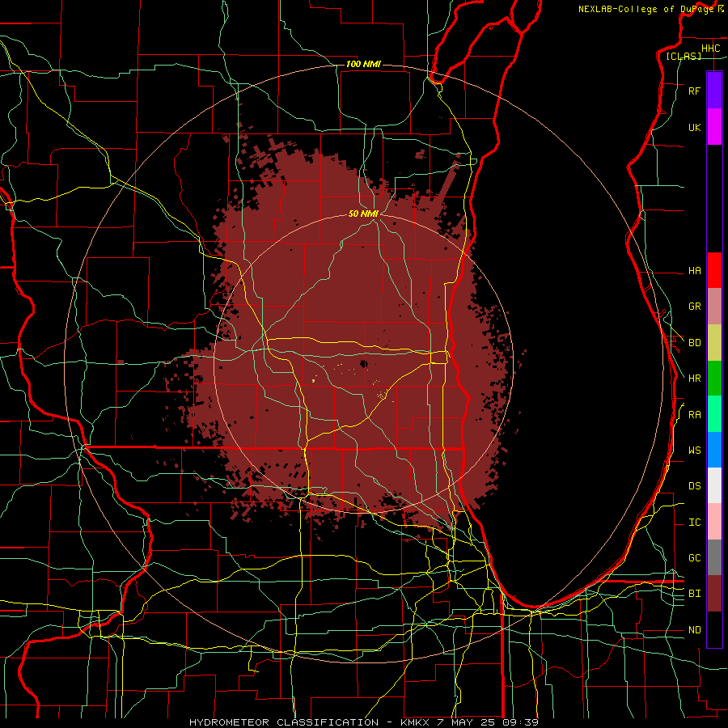This screenshot has width=728, height=728.
Task: Click the HA legend label
Action: [x=694, y=270]
